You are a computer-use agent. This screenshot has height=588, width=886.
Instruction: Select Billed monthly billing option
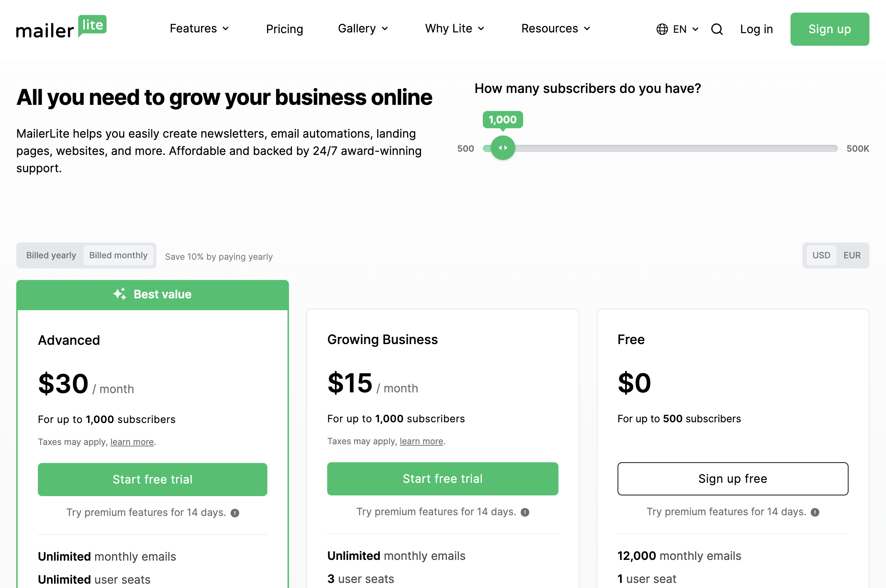[118, 255]
